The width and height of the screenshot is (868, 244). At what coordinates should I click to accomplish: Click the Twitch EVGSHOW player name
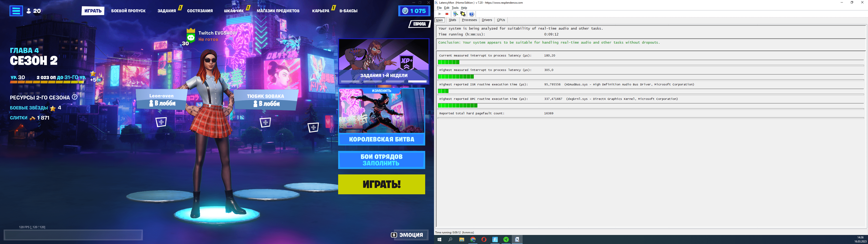point(218,33)
